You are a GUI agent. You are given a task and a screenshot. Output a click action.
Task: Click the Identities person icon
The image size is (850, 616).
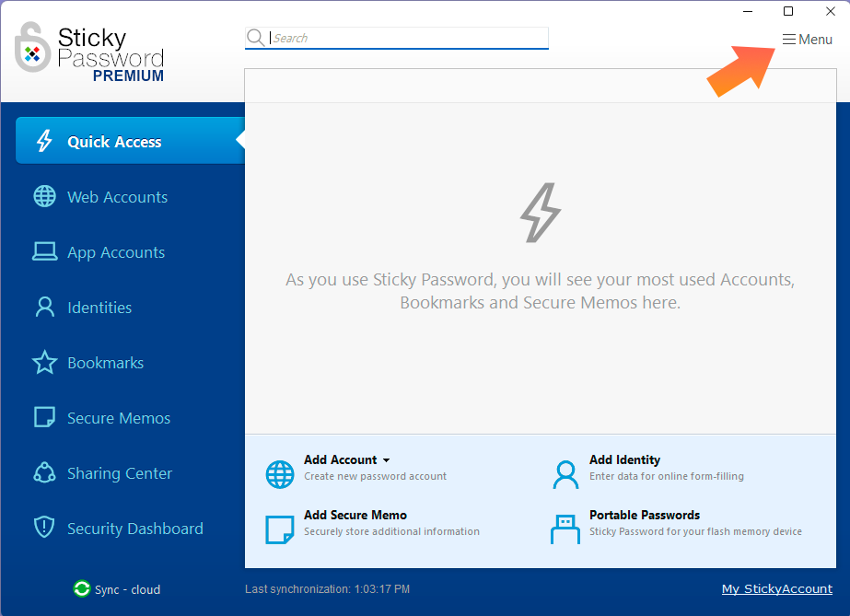tap(44, 307)
